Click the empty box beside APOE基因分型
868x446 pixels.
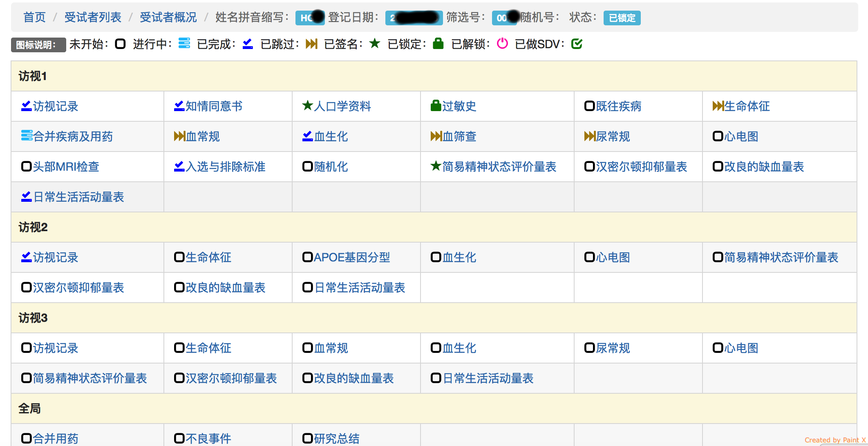point(307,257)
